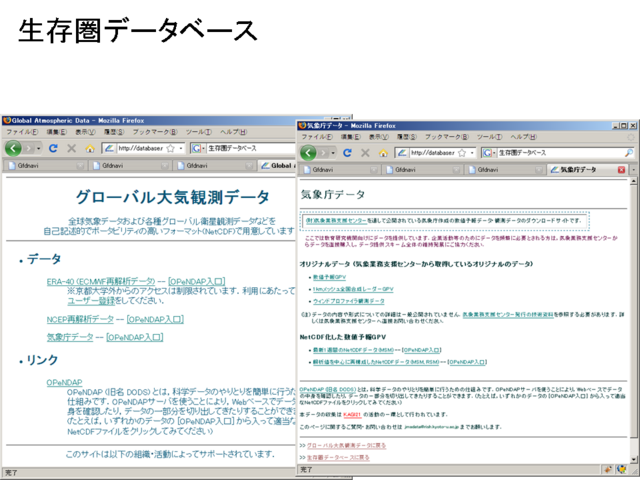
Task: Click search field in 気象庁データ window
Action: [560, 153]
